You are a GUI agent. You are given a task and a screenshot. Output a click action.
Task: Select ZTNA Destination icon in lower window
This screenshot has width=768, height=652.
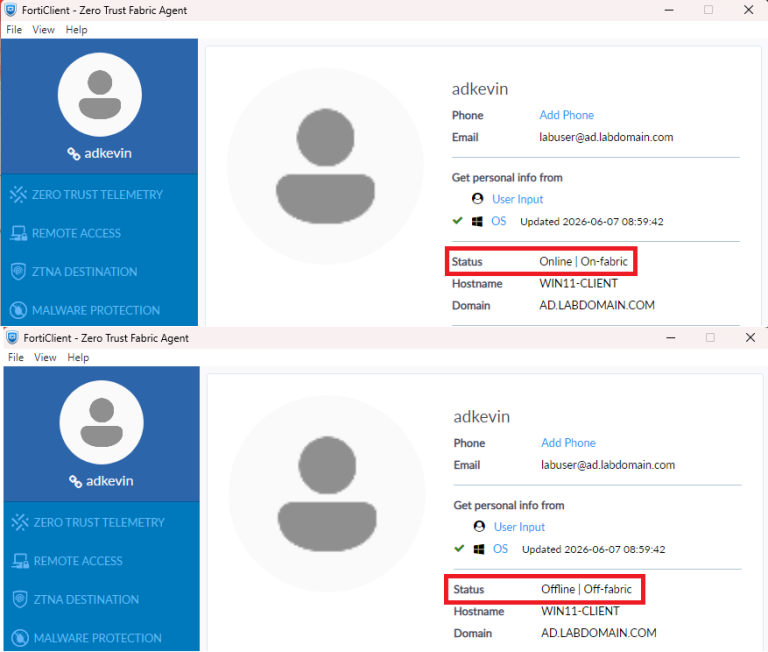20,599
